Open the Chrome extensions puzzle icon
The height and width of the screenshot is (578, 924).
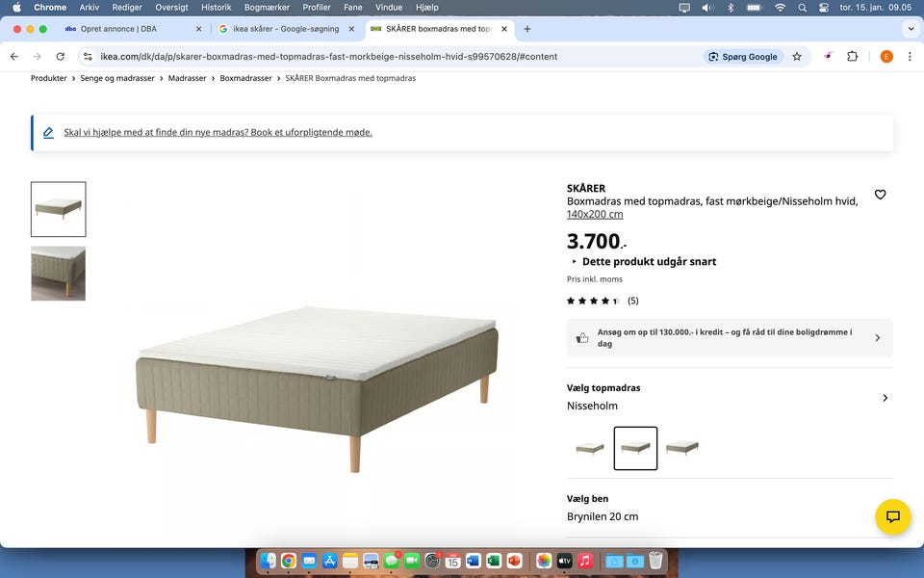(x=852, y=57)
